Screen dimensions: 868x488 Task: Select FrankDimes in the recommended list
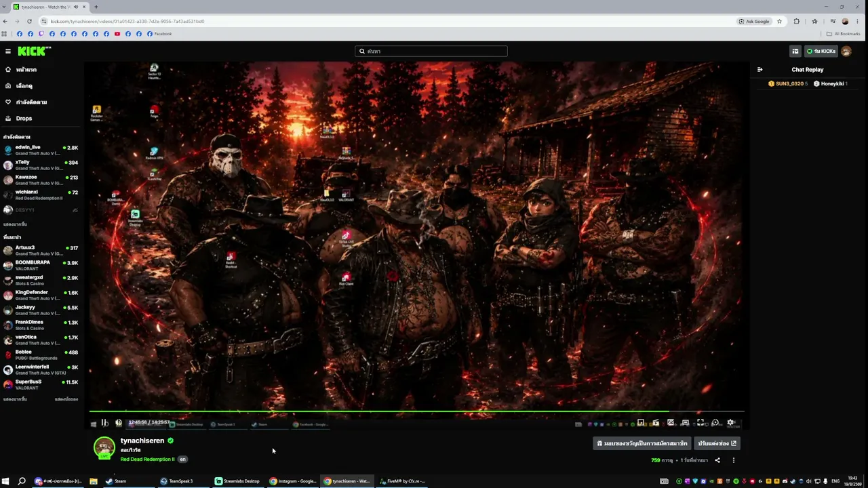point(41,325)
